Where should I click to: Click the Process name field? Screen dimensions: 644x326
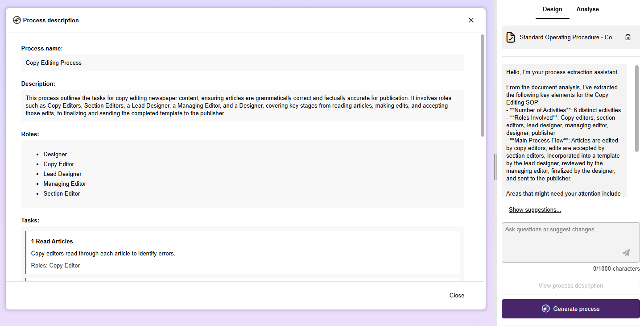[x=242, y=63]
